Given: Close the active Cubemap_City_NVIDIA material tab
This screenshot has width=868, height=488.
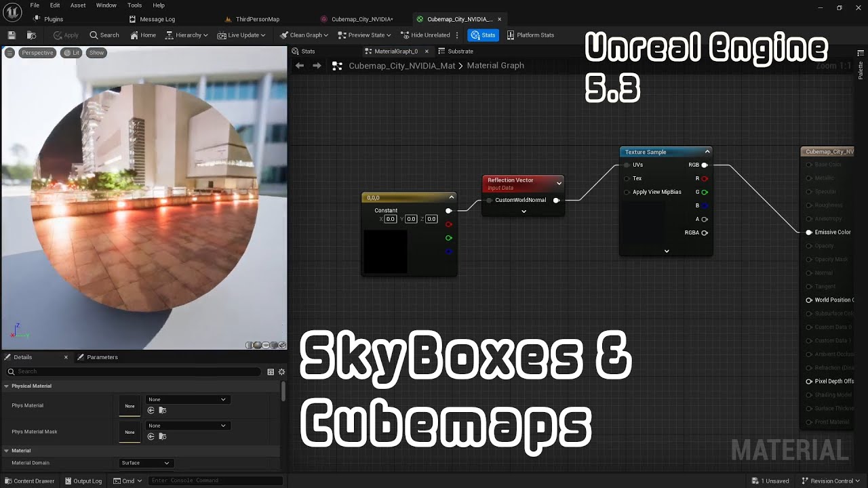Looking at the screenshot, I should click(x=500, y=19).
